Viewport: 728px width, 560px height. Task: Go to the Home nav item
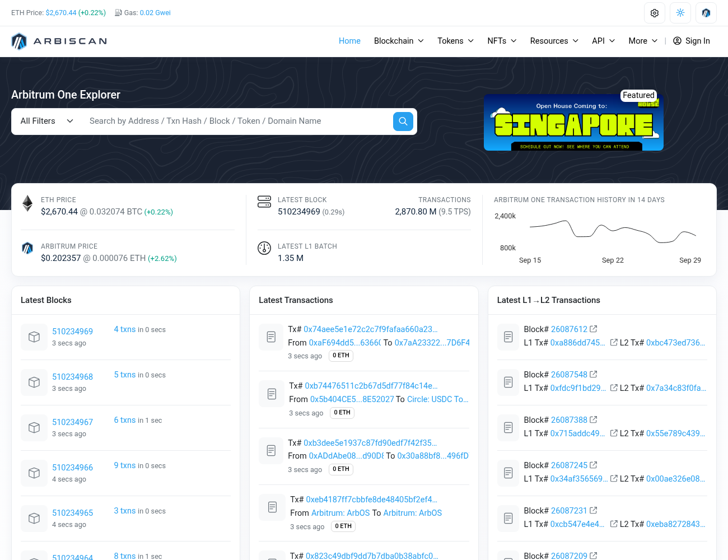point(349,41)
